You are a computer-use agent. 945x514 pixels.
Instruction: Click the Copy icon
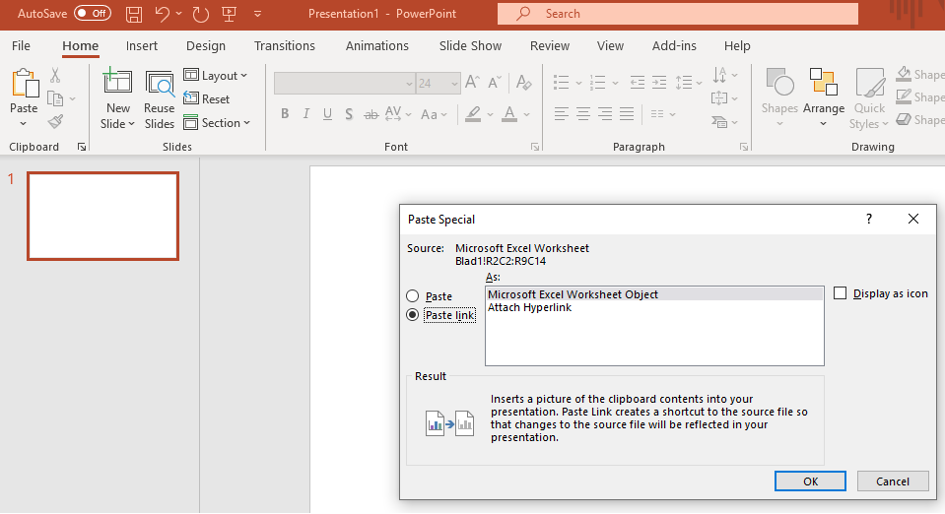pyautogui.click(x=55, y=98)
